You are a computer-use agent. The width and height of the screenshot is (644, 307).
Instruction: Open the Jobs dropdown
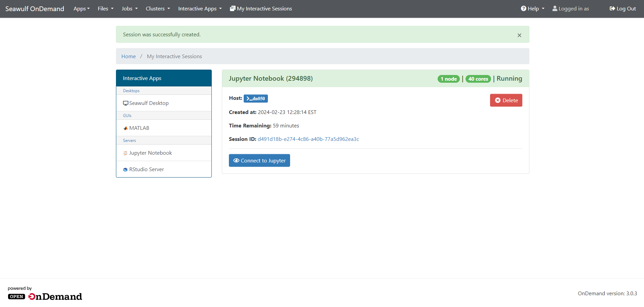130,9
